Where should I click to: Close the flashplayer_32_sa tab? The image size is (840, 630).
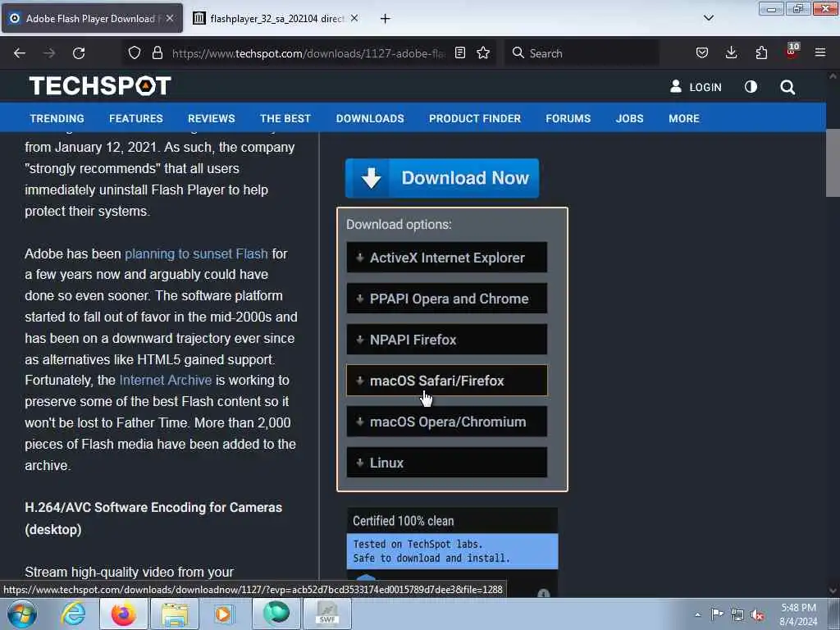(x=354, y=18)
